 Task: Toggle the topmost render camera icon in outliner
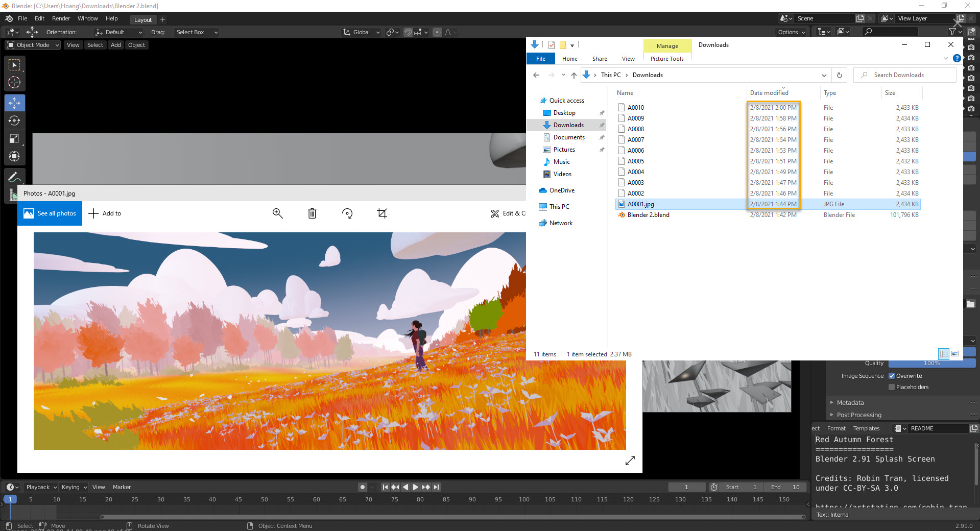[x=971, y=47]
